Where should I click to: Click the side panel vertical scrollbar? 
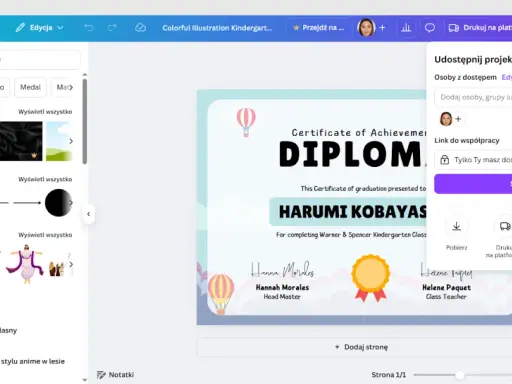85,121
